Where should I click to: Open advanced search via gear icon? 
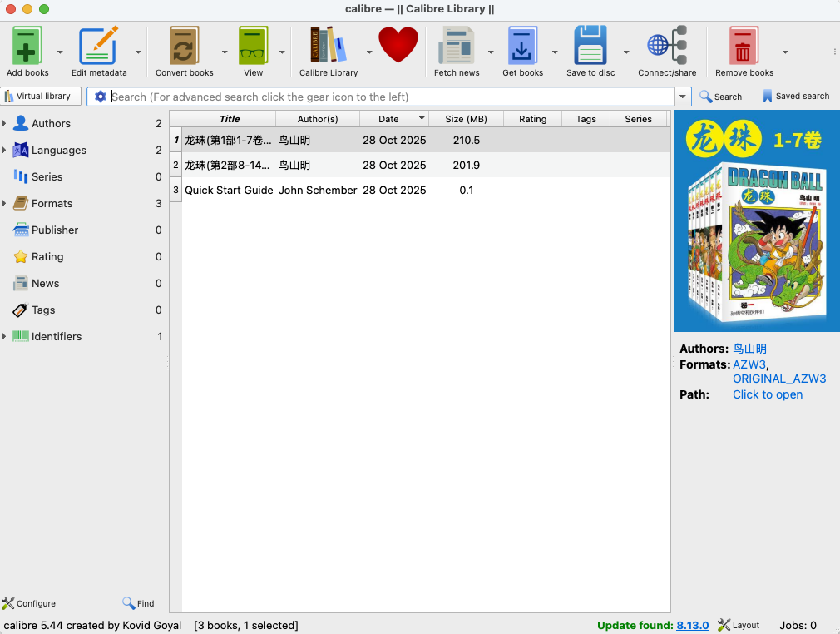tap(101, 97)
